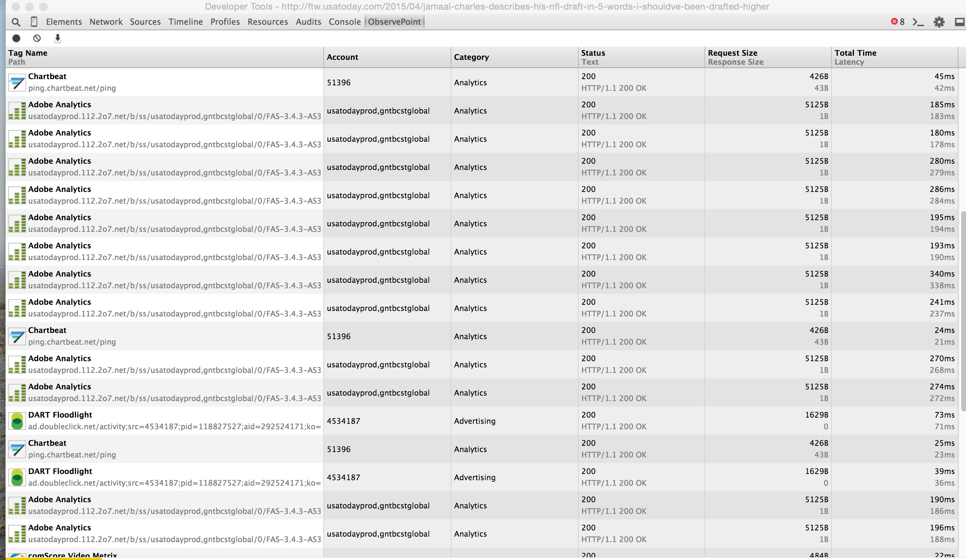966x560 pixels.
Task: Click Adobe Analytics icon in the 286ms row
Action: point(17,195)
